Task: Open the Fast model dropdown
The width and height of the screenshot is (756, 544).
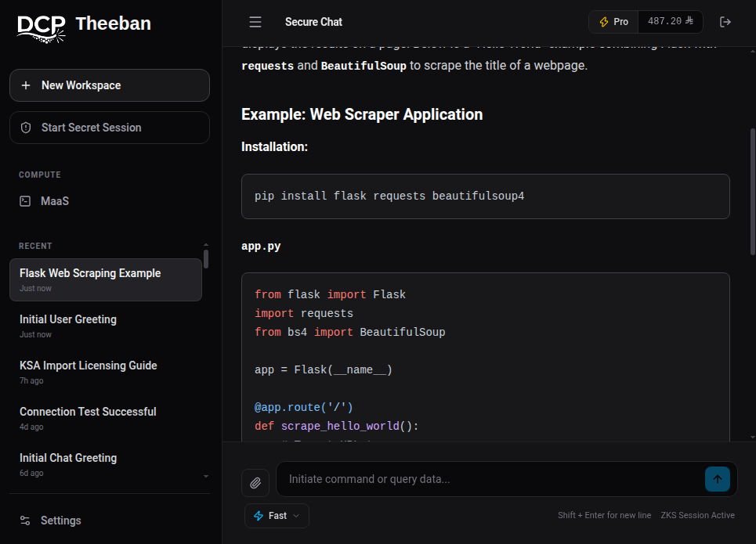Action: [x=277, y=516]
